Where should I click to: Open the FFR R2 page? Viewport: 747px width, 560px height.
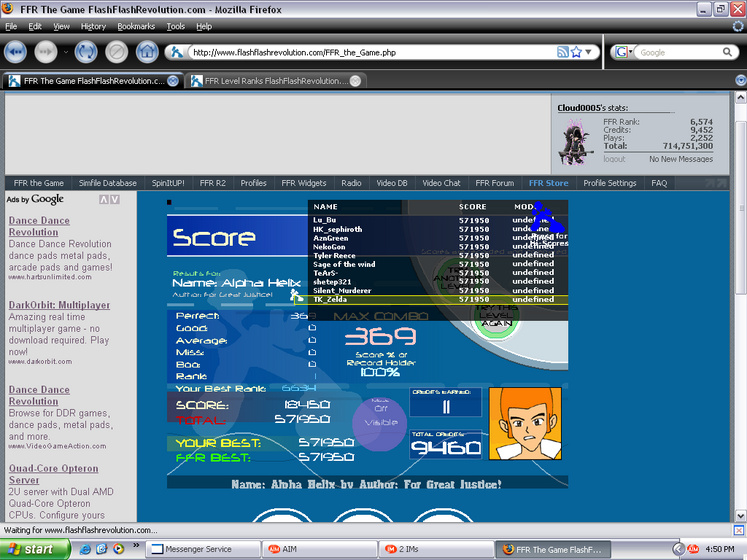tap(212, 183)
